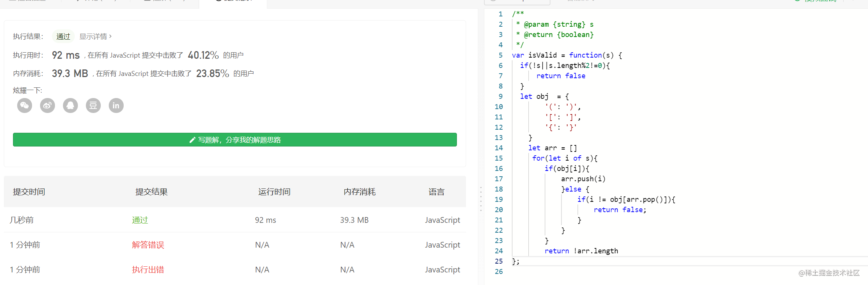Image resolution: width=868 pixels, height=285 pixels.
Task: Open the 解答错误 submission result
Action: 148,245
